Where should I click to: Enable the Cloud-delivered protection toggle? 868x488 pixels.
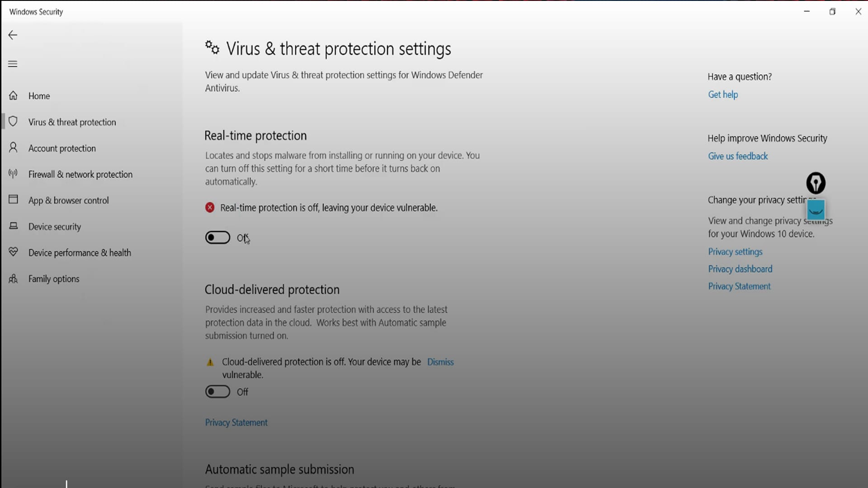217,391
